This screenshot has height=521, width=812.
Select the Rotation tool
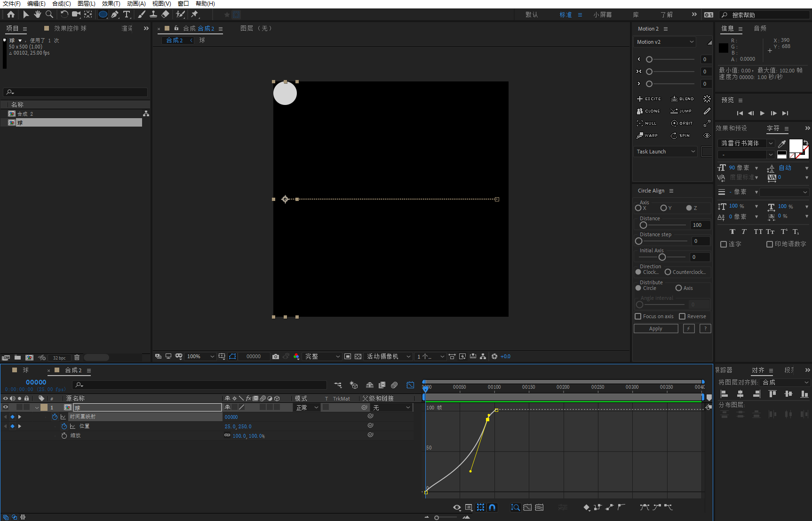pos(64,15)
